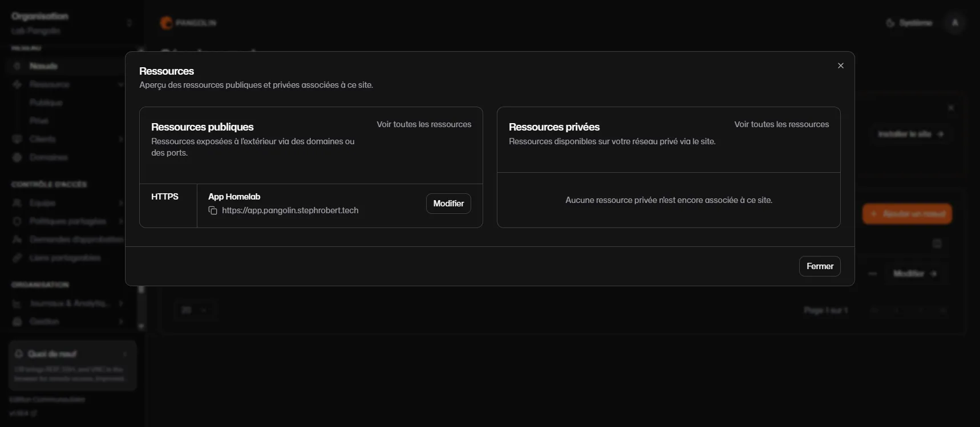Click the Journaux & Analytiq. chart icon
The width and height of the screenshot is (980, 427).
coord(17,303)
